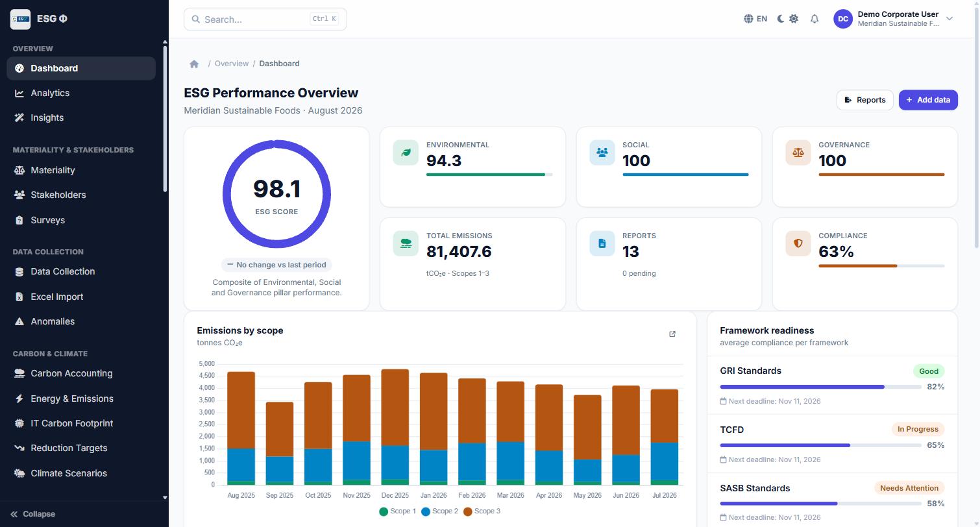The image size is (980, 527).
Task: Open notifications bell
Action: [x=815, y=19]
